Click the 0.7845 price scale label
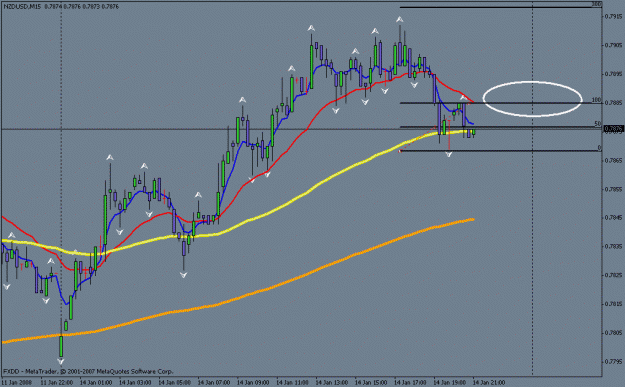 pos(613,218)
